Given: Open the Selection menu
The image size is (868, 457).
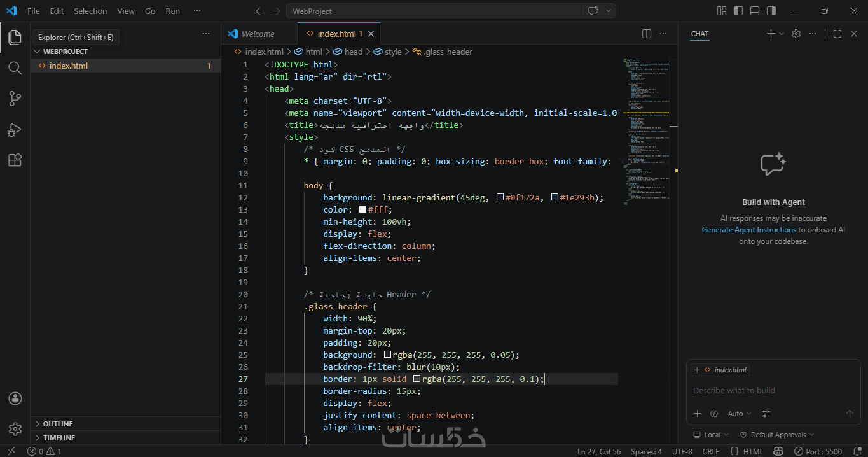Looking at the screenshot, I should pos(90,11).
